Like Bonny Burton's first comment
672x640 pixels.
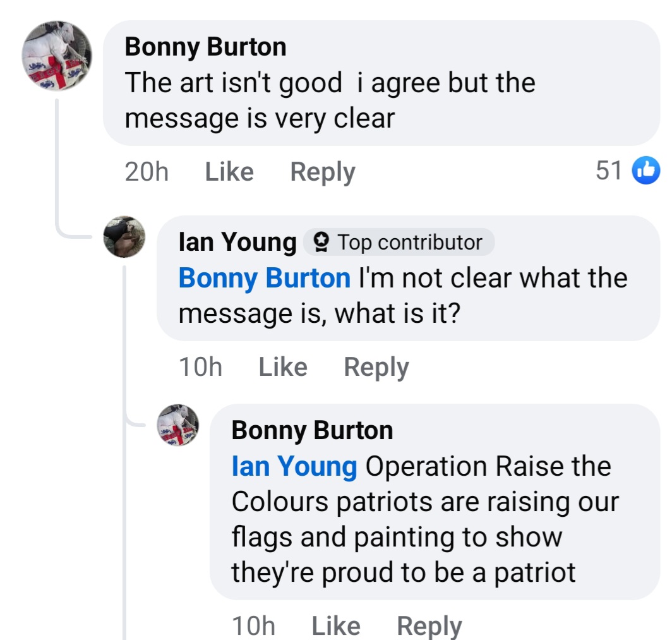click(x=227, y=171)
